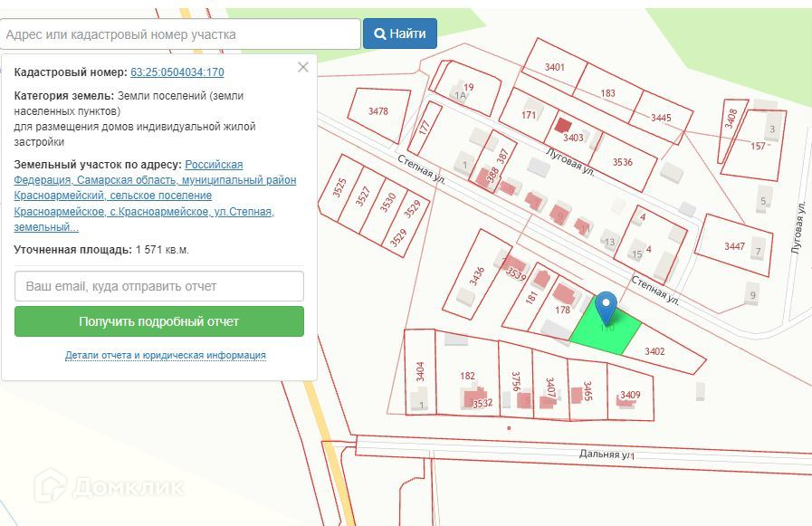Select parcel 3407 on the map
The width and height of the screenshot is (812, 526).
(x=550, y=387)
